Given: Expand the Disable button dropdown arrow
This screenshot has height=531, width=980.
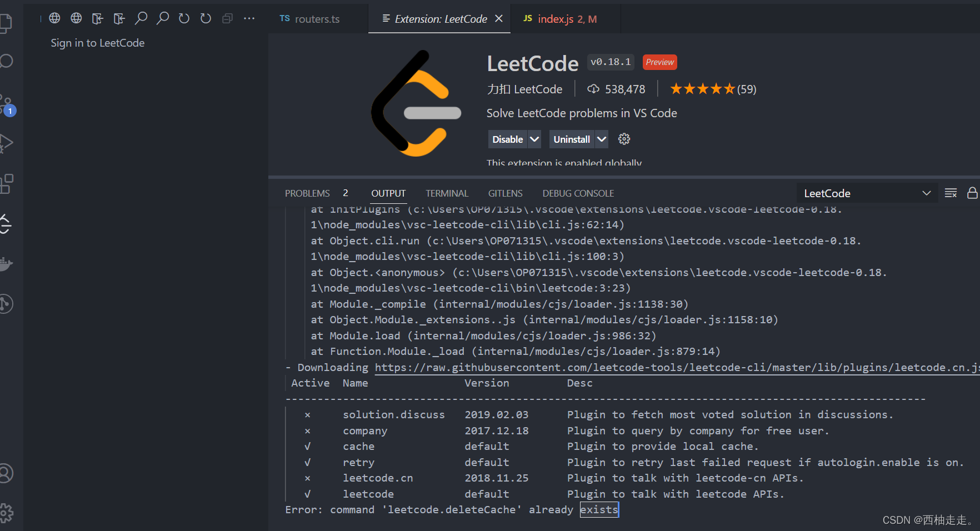Looking at the screenshot, I should 534,139.
